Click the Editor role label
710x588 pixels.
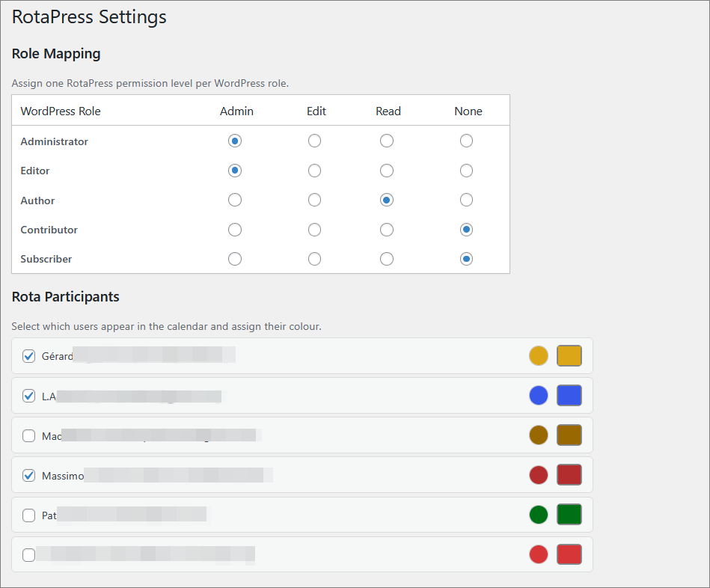pyautogui.click(x=35, y=171)
